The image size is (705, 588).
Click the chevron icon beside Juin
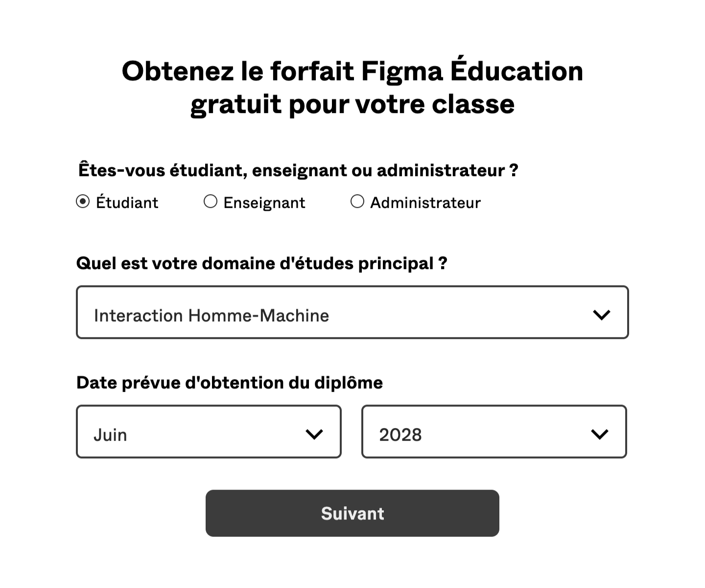coord(314,434)
